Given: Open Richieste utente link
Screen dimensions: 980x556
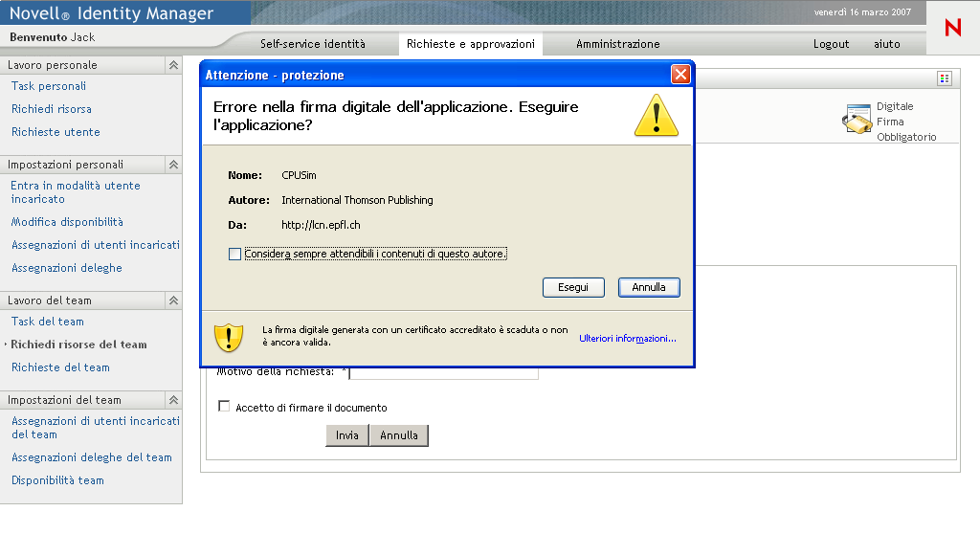Looking at the screenshot, I should [56, 132].
